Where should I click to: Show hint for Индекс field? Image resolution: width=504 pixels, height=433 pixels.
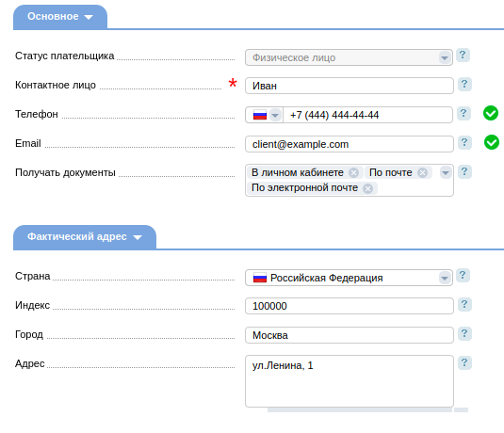point(464,305)
